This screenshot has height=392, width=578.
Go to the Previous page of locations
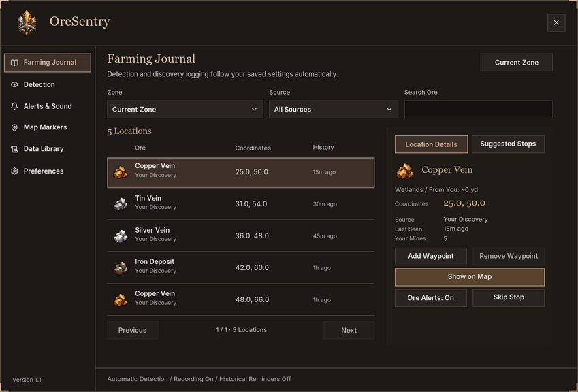pos(132,330)
